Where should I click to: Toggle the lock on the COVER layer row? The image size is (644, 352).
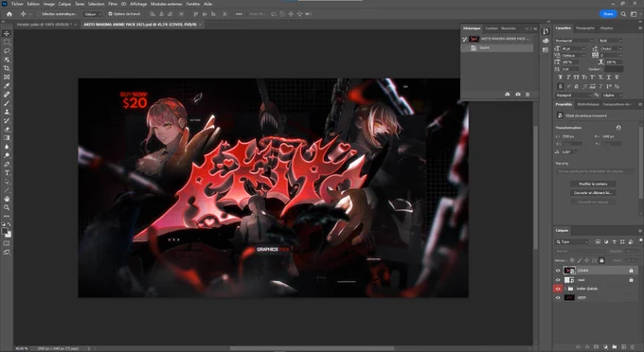click(x=632, y=271)
